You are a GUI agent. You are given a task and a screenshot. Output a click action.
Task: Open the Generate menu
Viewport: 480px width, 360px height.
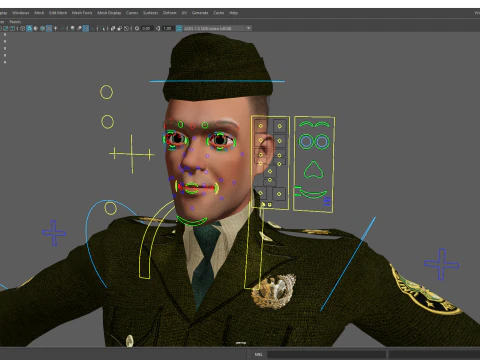tap(200, 13)
